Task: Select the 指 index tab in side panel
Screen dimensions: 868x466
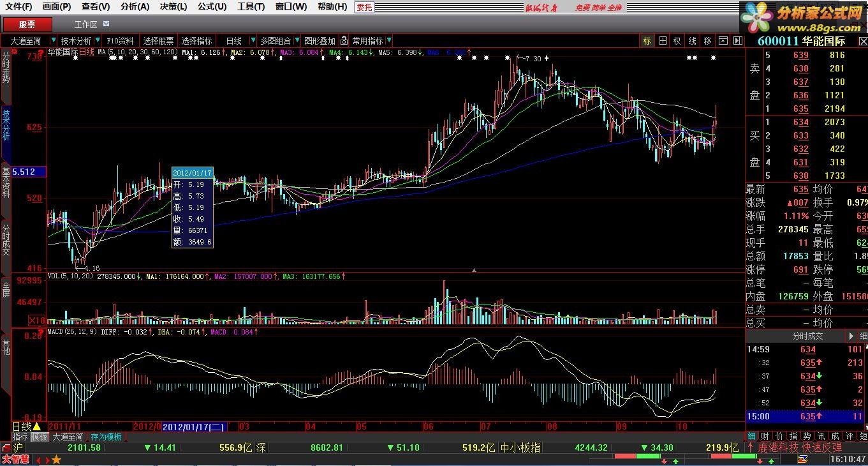Action: 793,437
